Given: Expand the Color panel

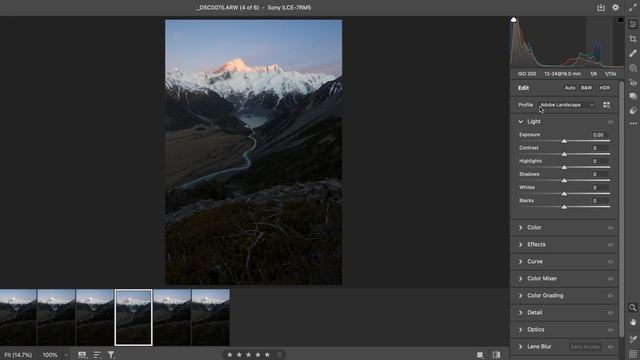Looking at the screenshot, I should (520, 227).
